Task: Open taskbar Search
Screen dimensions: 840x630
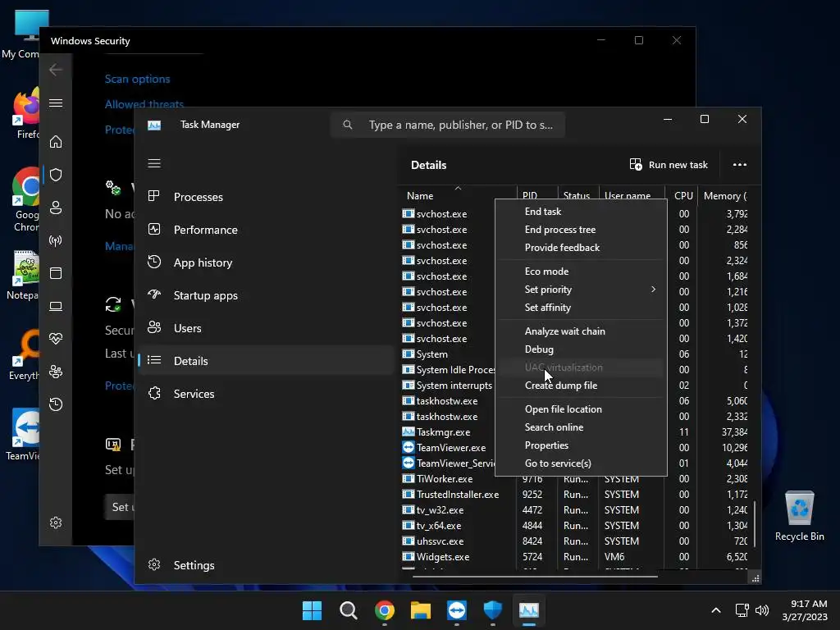Action: 348,610
